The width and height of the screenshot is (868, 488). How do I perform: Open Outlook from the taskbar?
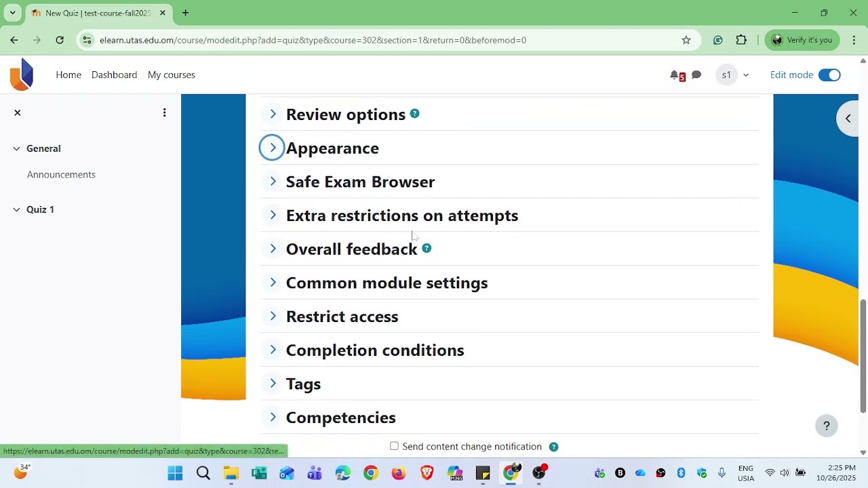click(x=287, y=473)
